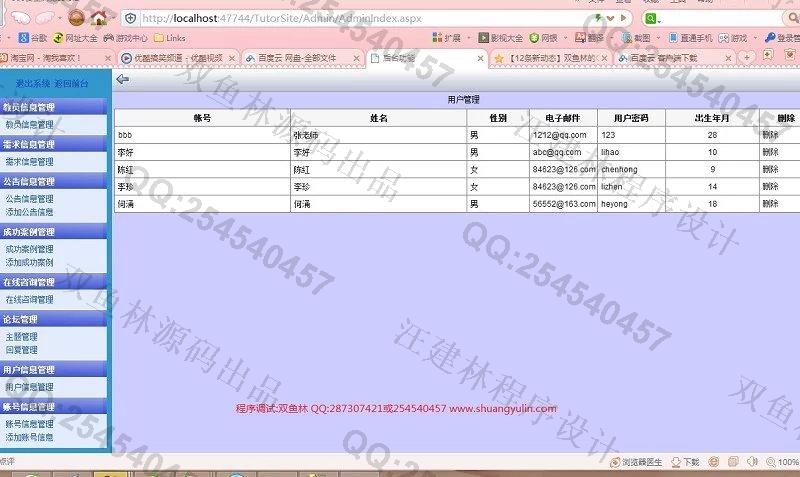Open the 扩展 extensions toolbar item
Viewport: 800px width, 477px height.
(446, 38)
